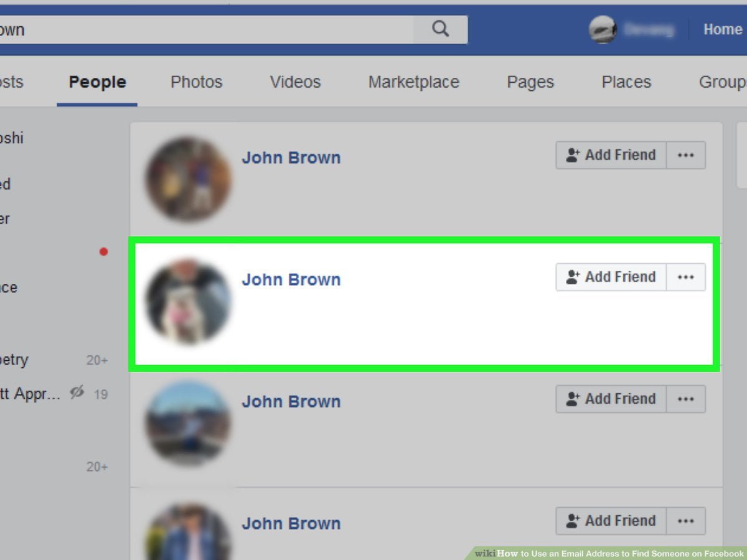Open the Places results filter
Image resolution: width=747 pixels, height=560 pixels.
point(626,82)
